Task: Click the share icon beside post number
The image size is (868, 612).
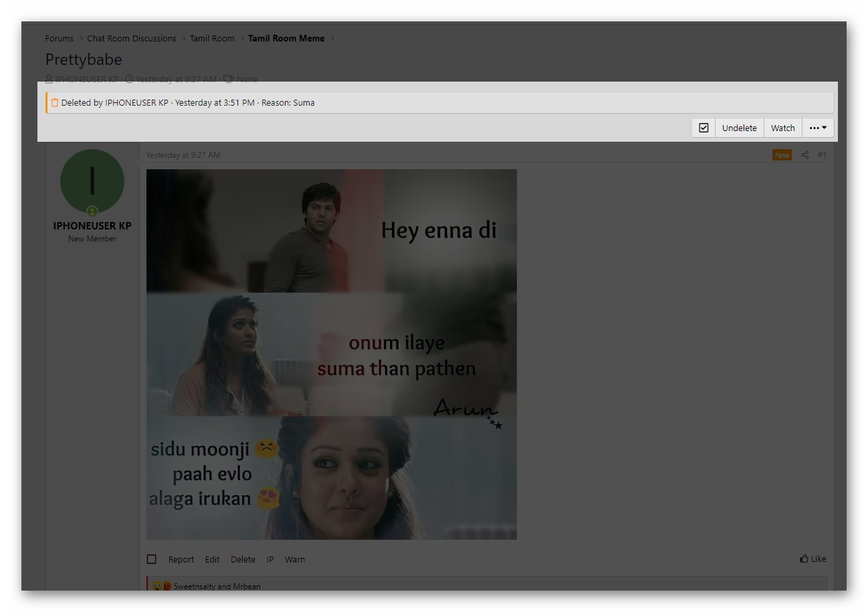Action: pyautogui.click(x=804, y=155)
